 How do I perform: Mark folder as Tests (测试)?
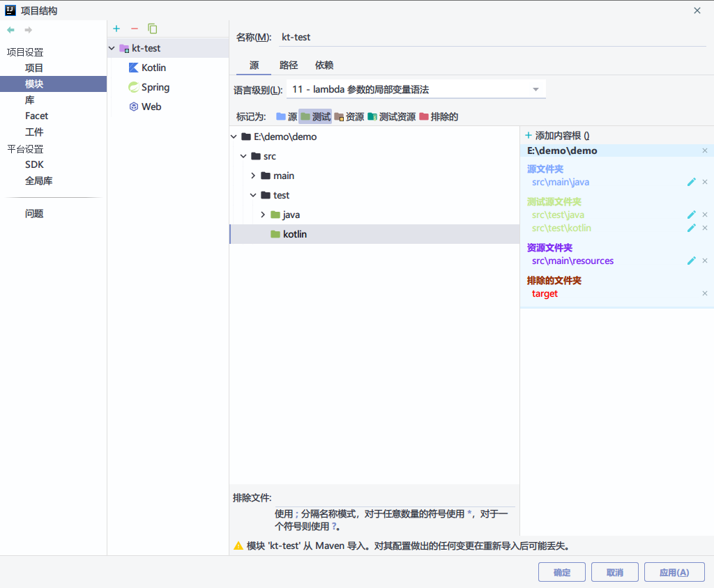315,116
